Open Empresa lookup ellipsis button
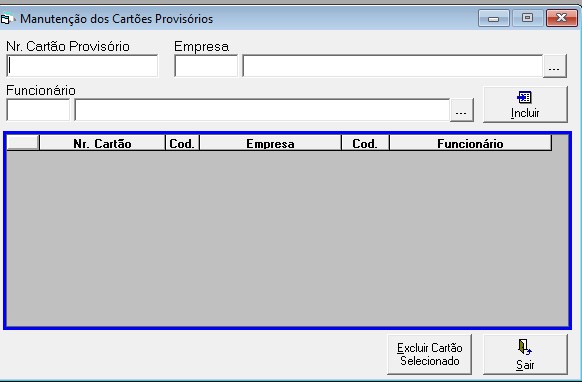 (x=555, y=66)
